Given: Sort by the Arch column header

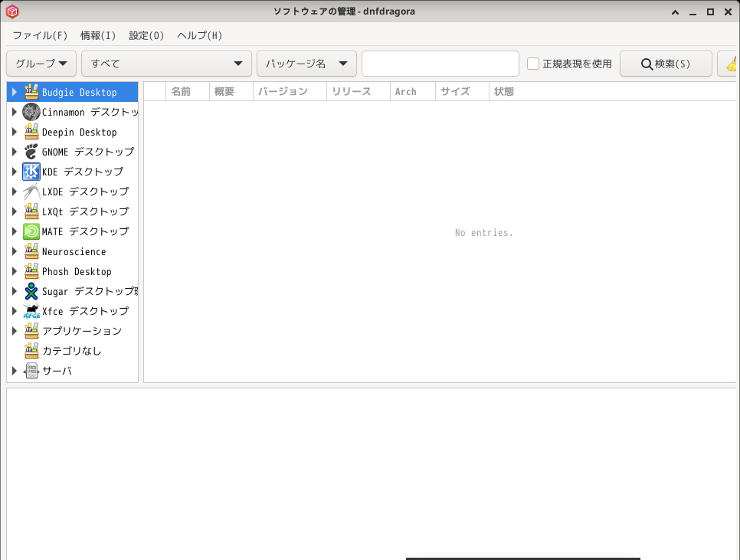Looking at the screenshot, I should tap(413, 91).
